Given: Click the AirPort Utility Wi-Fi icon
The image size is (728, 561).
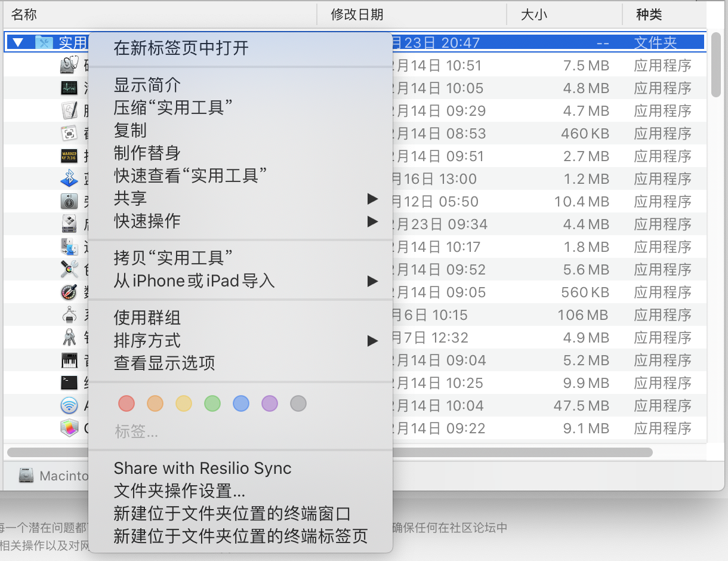Looking at the screenshot, I should (x=69, y=406).
